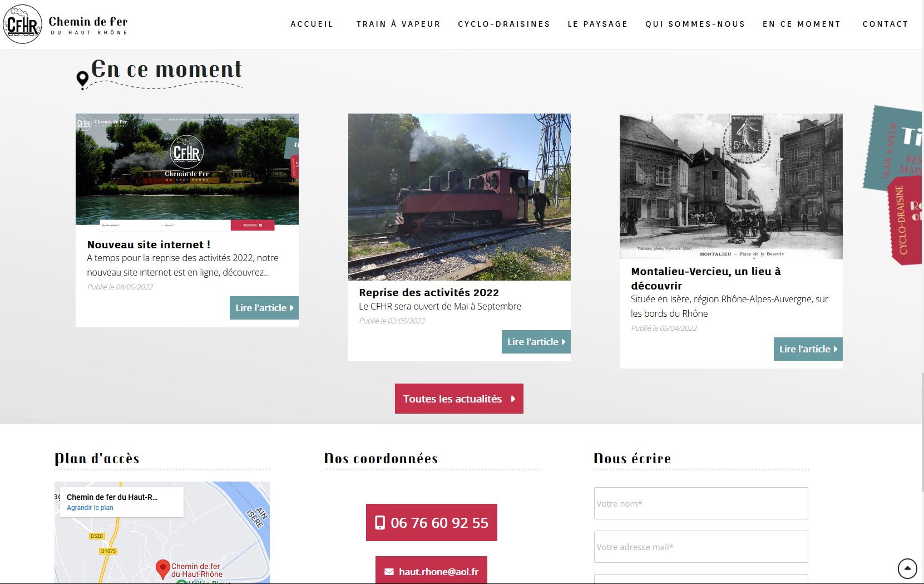924x584 pixels.
Task: Open the Cyclo-Draisines navigation item
Action: [x=503, y=24]
